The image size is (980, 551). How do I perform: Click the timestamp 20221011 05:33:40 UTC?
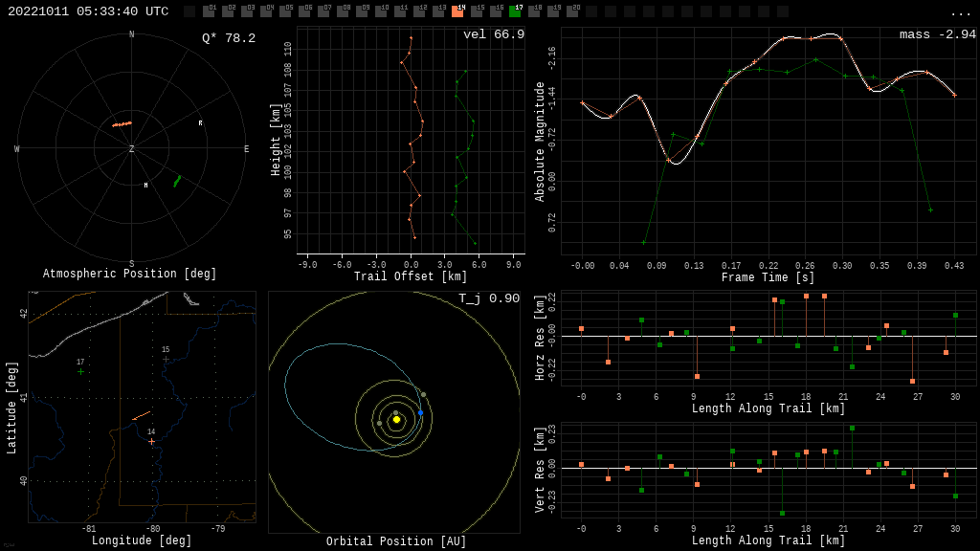[x=88, y=11]
